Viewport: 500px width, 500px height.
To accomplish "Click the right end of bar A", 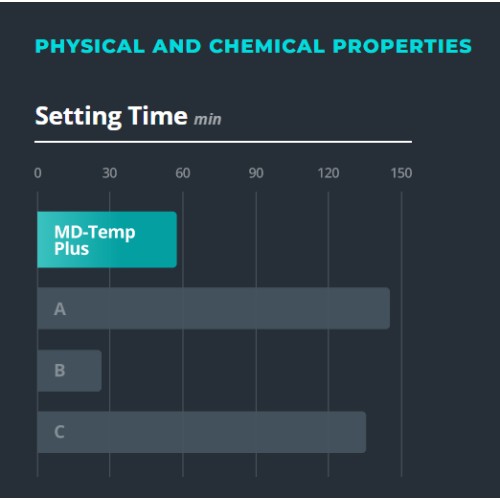I will (x=387, y=308).
